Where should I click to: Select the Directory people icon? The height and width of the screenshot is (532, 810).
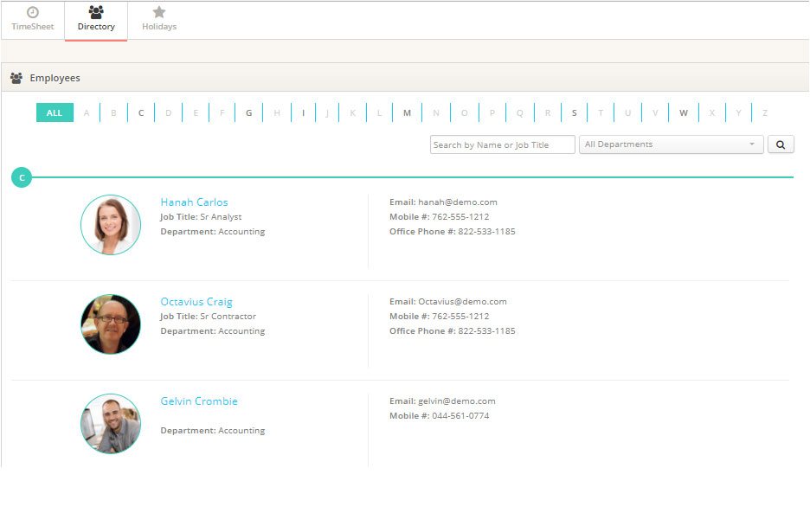[x=95, y=13]
